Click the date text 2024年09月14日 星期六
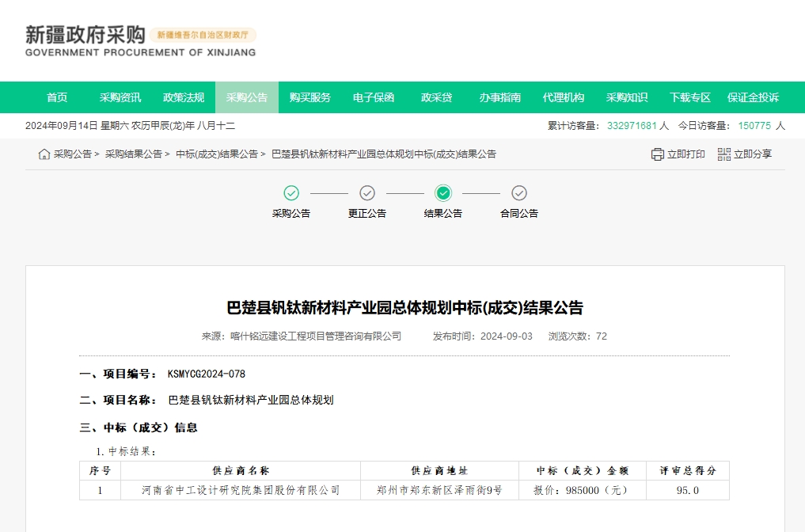This screenshot has width=805, height=532. 77,126
